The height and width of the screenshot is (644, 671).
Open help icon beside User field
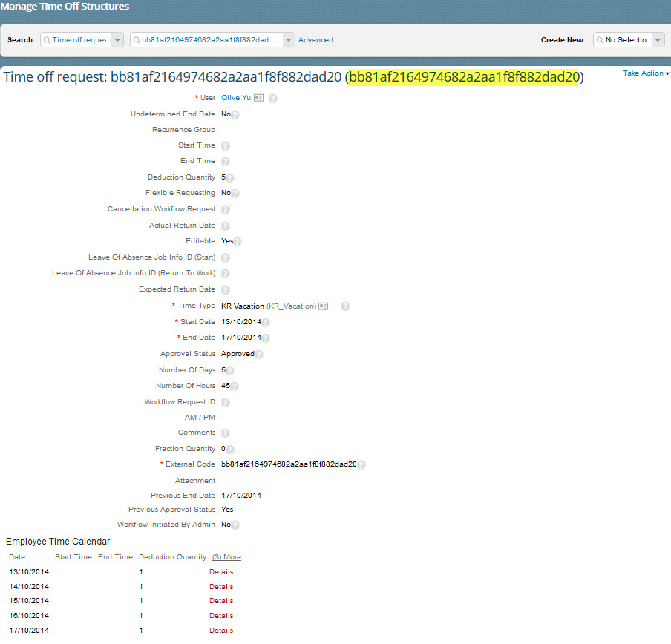272,99
